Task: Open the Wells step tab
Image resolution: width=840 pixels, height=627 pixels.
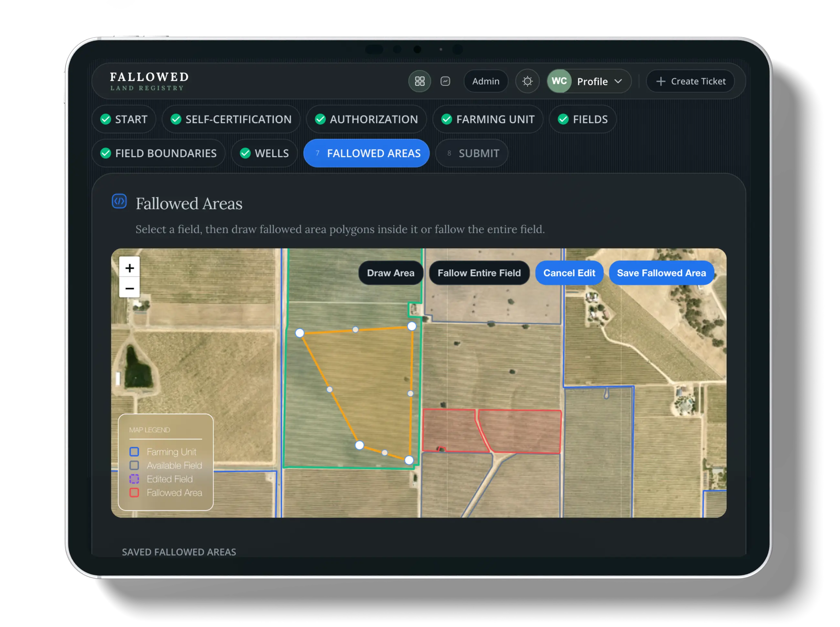Action: (x=264, y=153)
